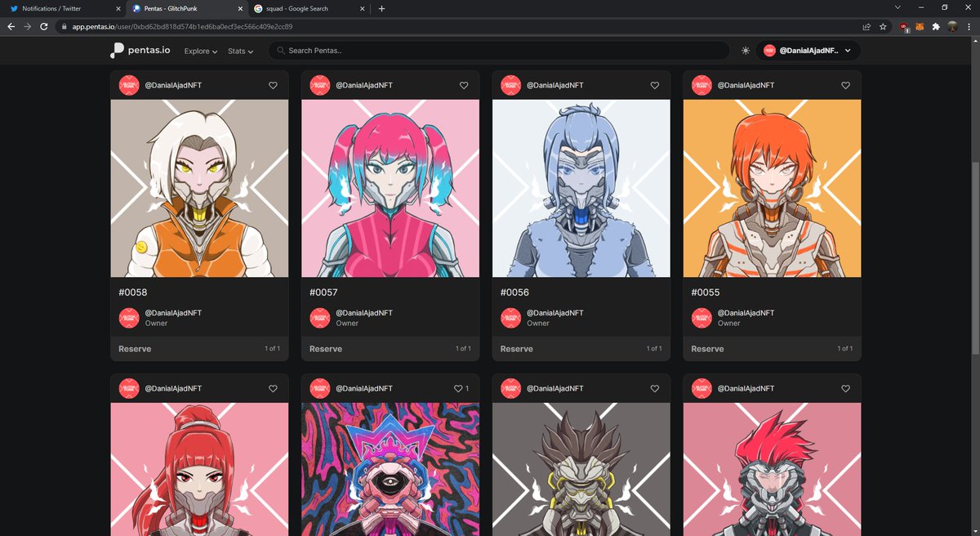980x536 pixels.
Task: Click Reserve on card #0056
Action: click(516, 348)
